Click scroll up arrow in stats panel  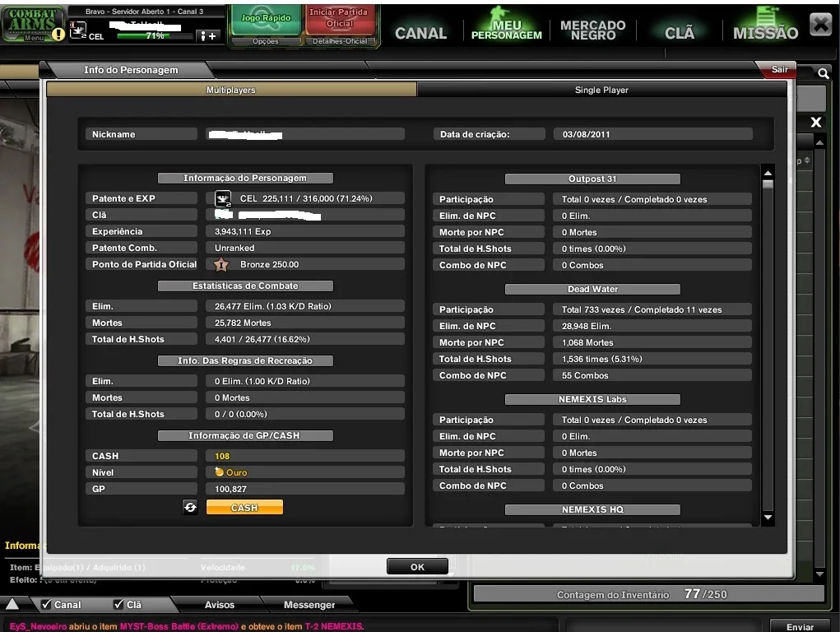768,173
